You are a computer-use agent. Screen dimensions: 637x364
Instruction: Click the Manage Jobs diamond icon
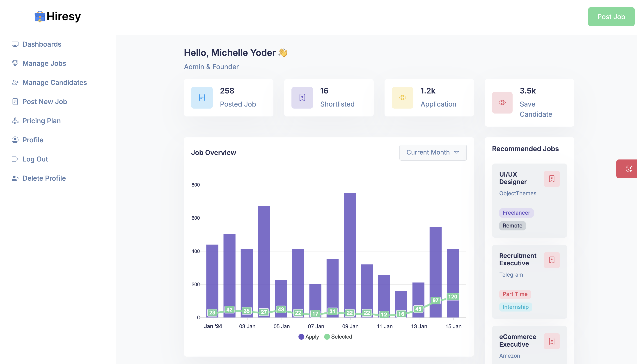[x=15, y=63]
